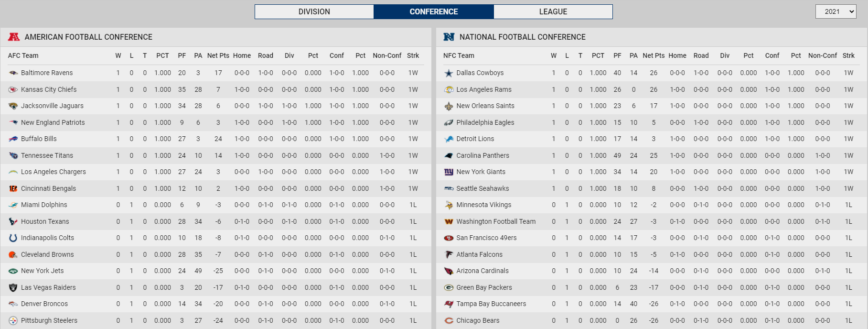Viewport: 868px width, 329px height.
Task: Click the Tennessee Titans logo
Action: click(x=13, y=155)
